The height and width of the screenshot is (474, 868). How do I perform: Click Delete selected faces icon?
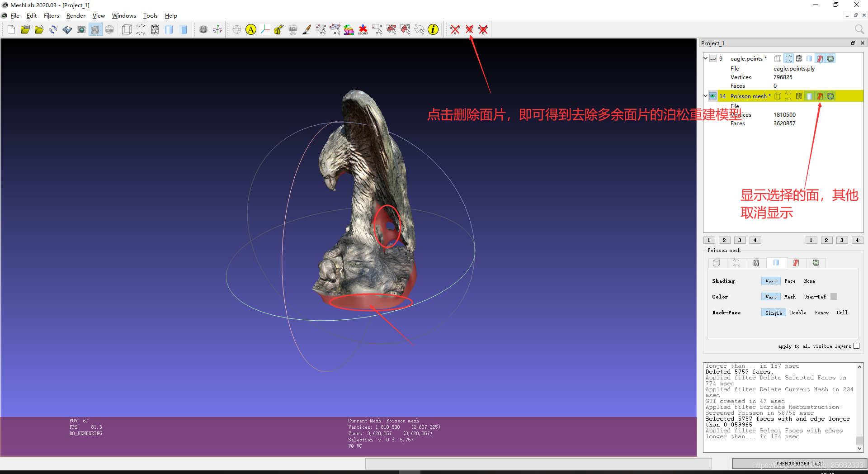(469, 30)
